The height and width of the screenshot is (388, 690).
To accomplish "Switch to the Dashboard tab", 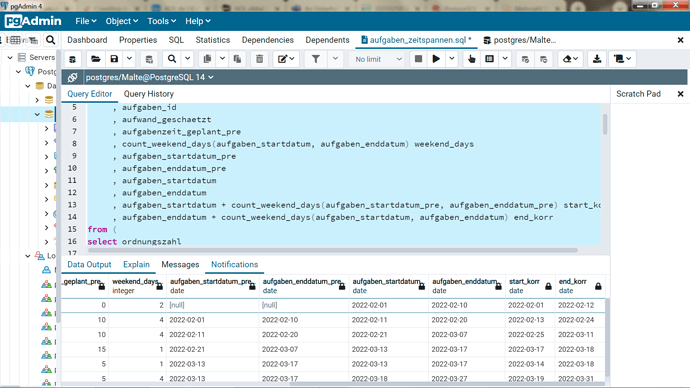I will pos(87,40).
